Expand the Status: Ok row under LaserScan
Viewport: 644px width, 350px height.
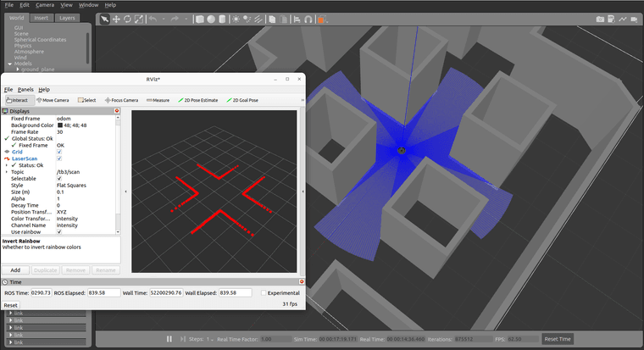[7, 165]
